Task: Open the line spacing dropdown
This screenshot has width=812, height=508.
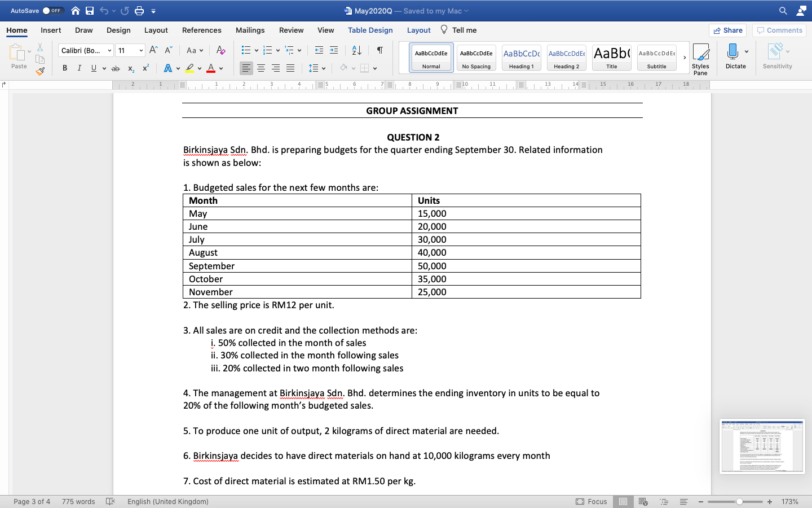Action: point(317,68)
